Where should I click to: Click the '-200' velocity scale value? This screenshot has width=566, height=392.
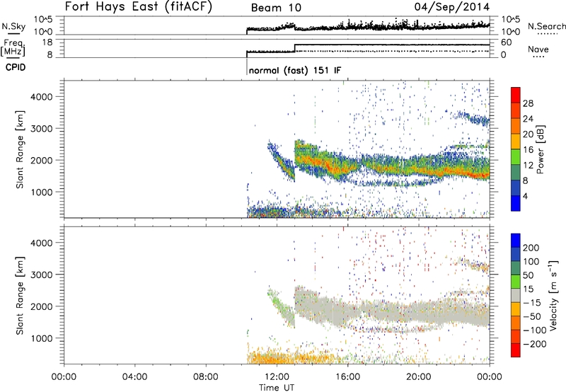point(534,344)
